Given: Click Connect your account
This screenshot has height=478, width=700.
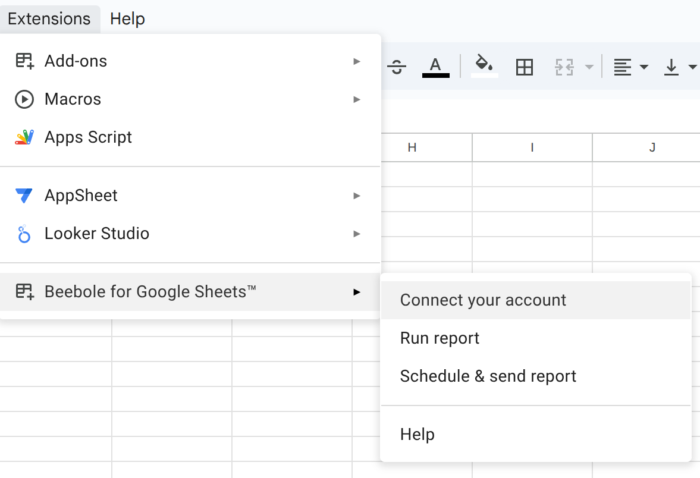Looking at the screenshot, I should pyautogui.click(x=536, y=300).
